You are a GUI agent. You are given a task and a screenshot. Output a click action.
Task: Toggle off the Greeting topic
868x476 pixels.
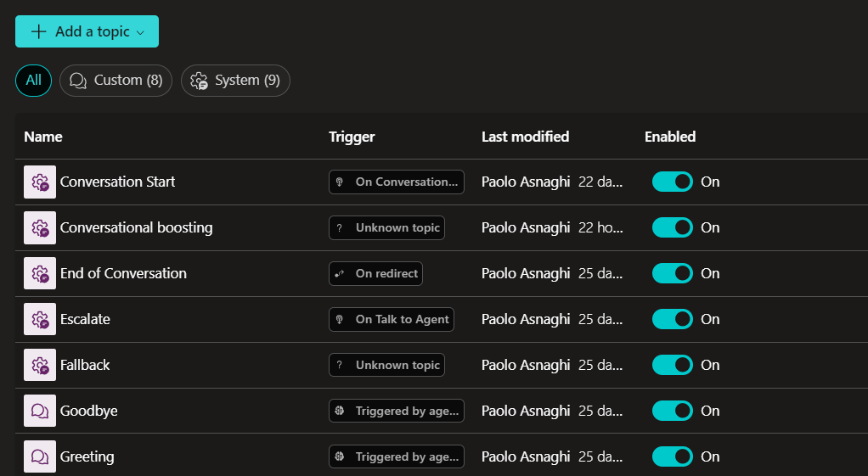tap(672, 456)
